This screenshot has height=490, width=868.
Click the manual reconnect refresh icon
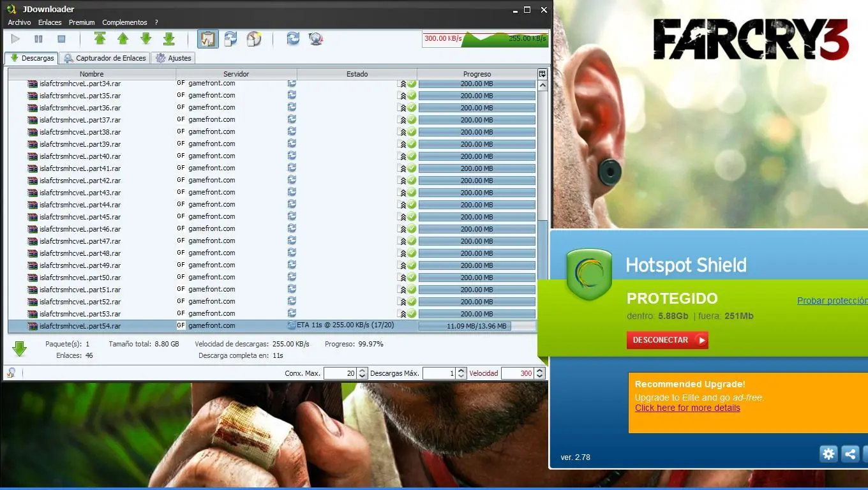coord(293,39)
